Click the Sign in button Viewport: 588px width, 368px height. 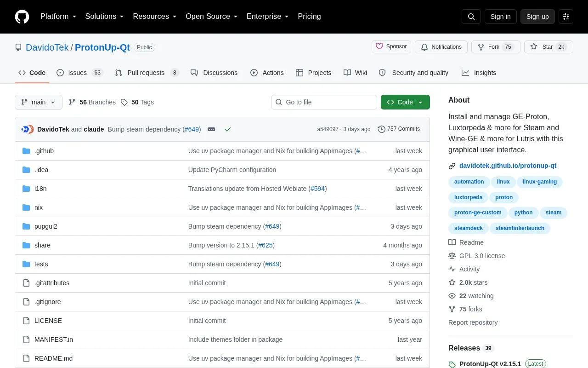point(500,17)
